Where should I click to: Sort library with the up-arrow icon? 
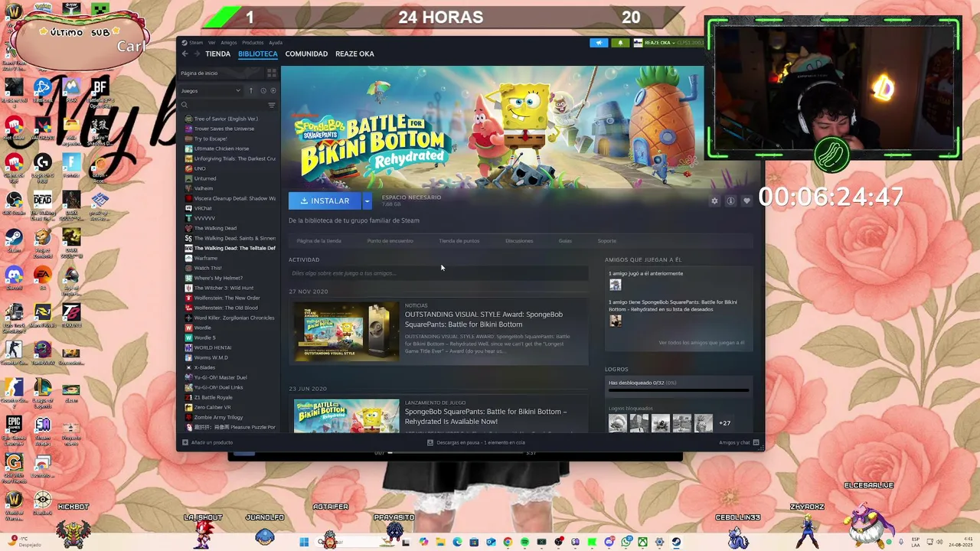click(x=250, y=90)
